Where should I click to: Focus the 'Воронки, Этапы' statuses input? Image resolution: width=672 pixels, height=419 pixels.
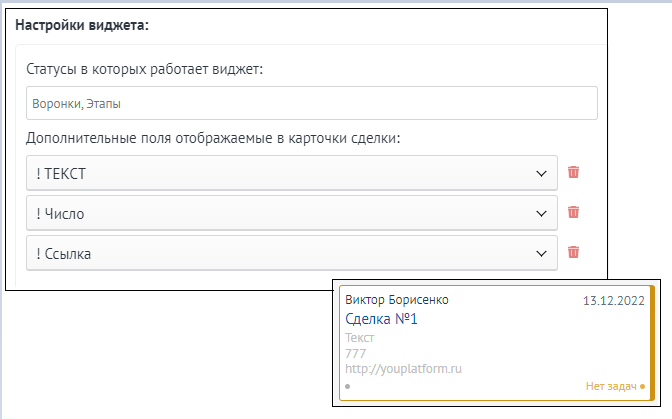(312, 103)
